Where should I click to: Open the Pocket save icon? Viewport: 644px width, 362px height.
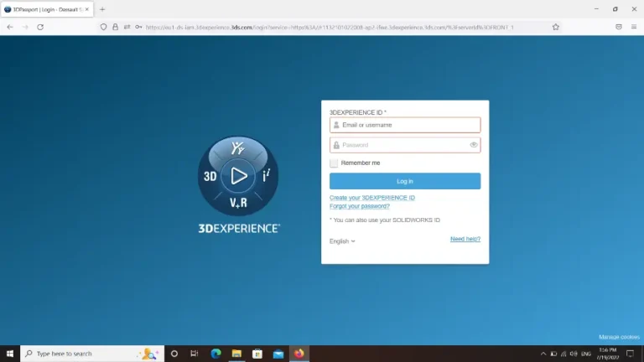[x=619, y=27]
